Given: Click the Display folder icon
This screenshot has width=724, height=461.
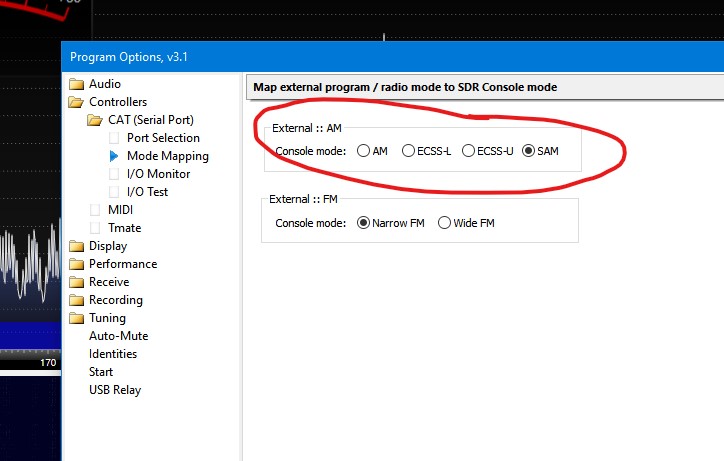Looking at the screenshot, I should click(x=76, y=246).
